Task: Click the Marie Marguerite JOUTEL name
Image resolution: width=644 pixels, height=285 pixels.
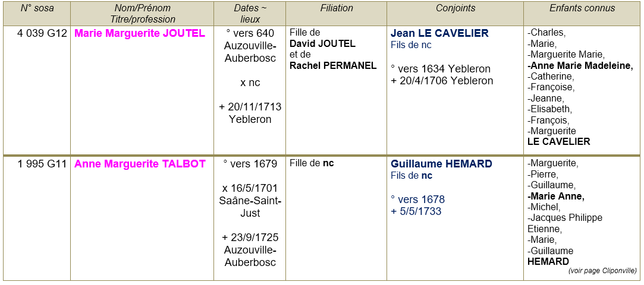Action: pos(140,33)
